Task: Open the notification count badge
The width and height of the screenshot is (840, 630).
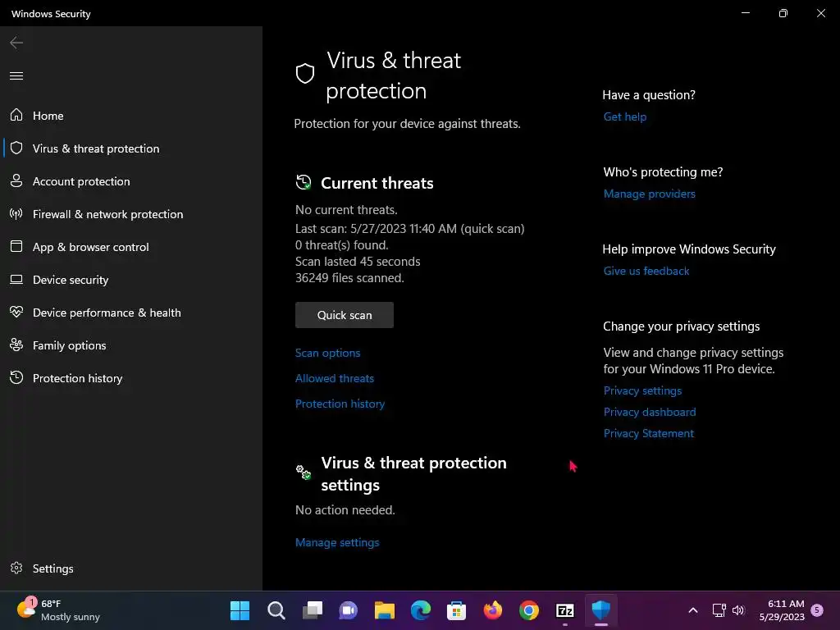Action: pos(817,609)
